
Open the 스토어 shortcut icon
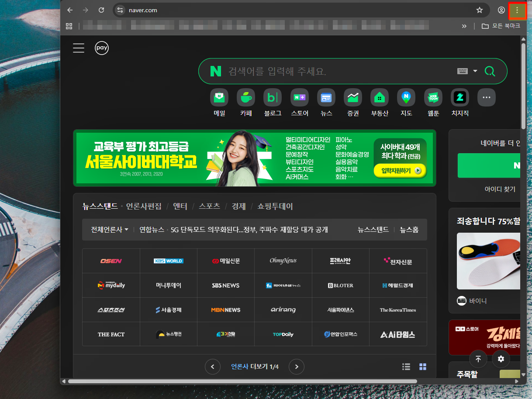[300, 97]
